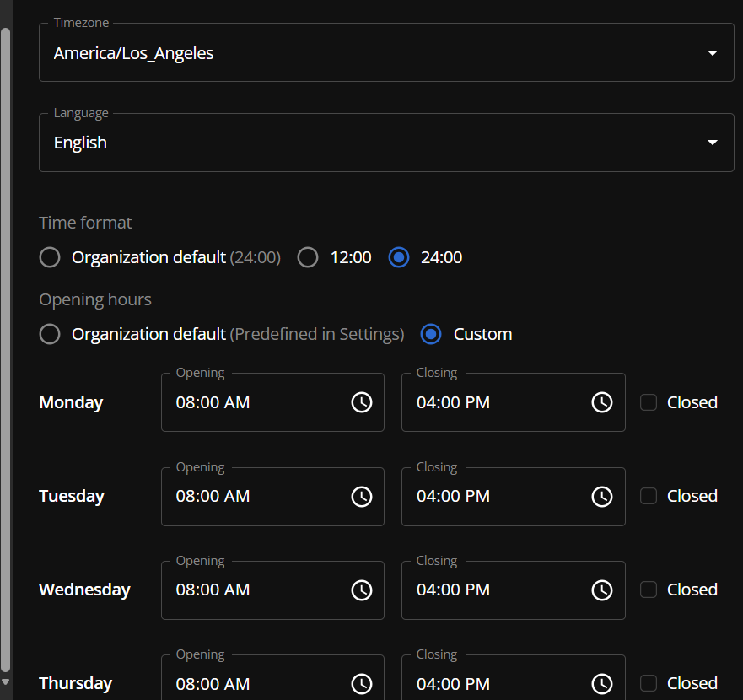This screenshot has width=743, height=700.
Task: Open the clock picker for Monday closing time
Action: (x=602, y=402)
